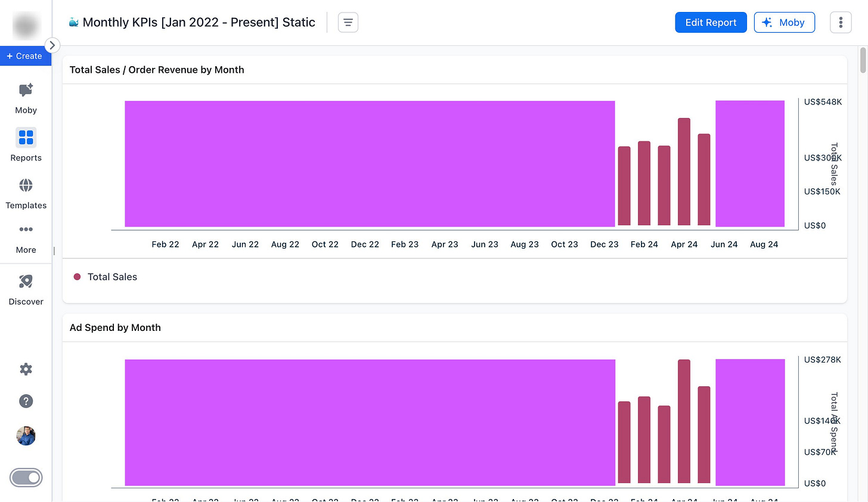Flip the toggle switch under the avatar
Viewport: 868px width, 502px height.
[x=26, y=478]
